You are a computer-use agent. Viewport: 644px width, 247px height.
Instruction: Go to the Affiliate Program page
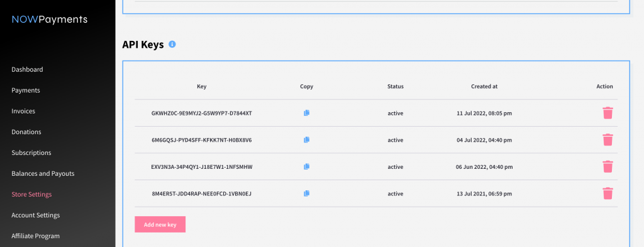pos(35,236)
